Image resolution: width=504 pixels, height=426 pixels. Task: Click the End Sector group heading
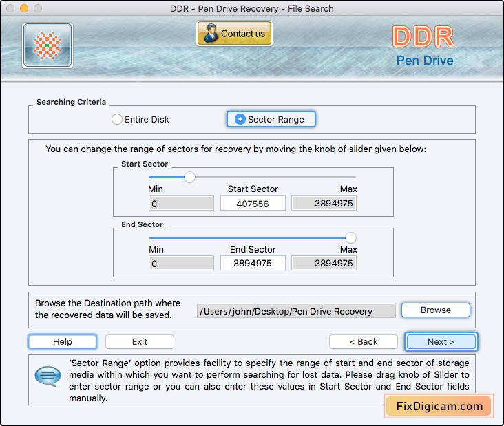[x=142, y=224]
